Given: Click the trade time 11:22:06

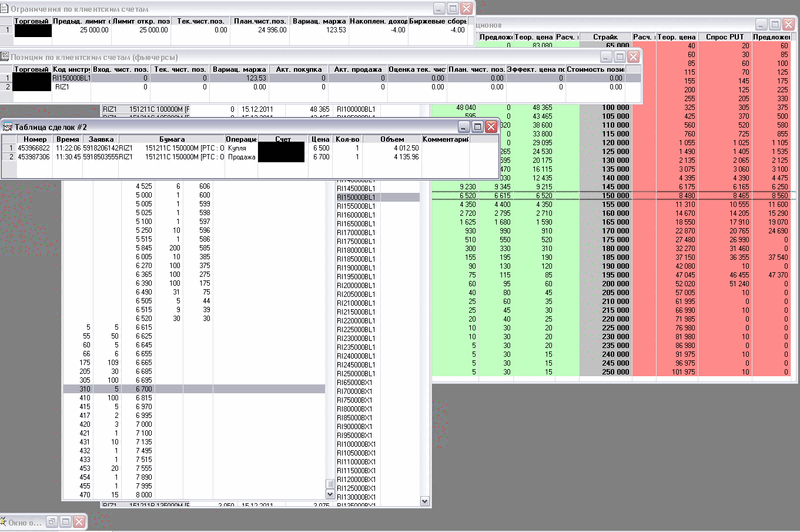Looking at the screenshot, I should coord(68,148).
